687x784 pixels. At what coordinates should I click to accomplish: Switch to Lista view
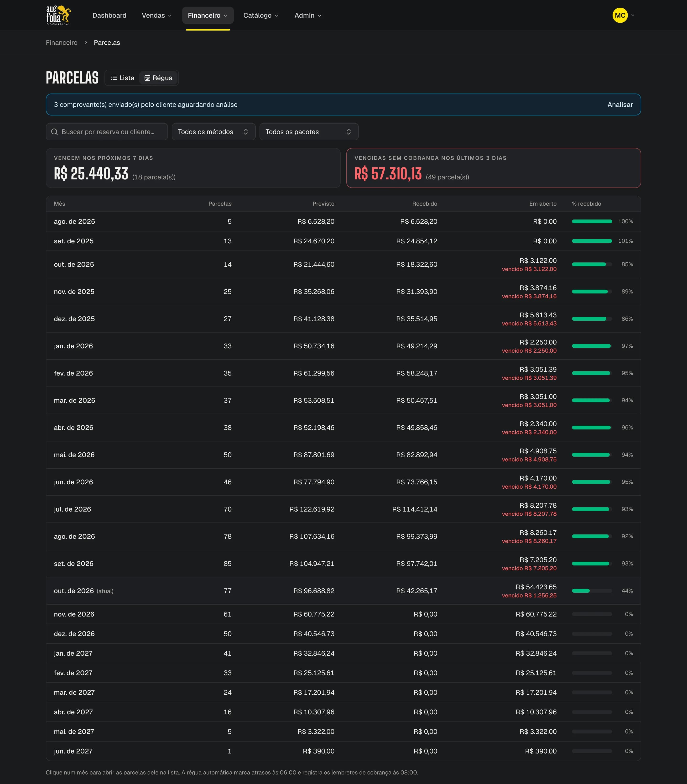(123, 78)
